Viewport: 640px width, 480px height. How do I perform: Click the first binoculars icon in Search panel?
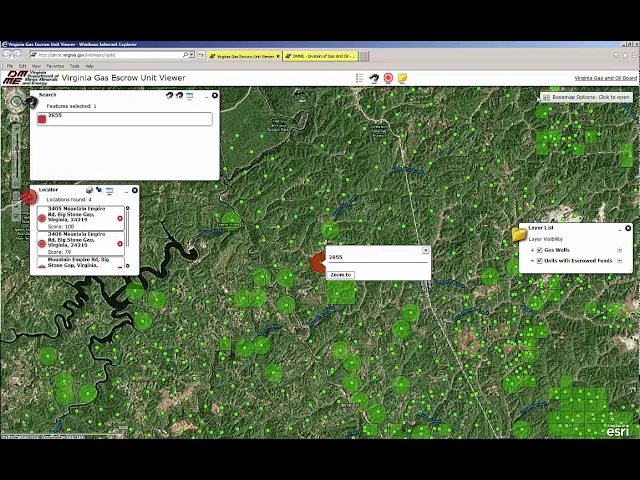169,95
